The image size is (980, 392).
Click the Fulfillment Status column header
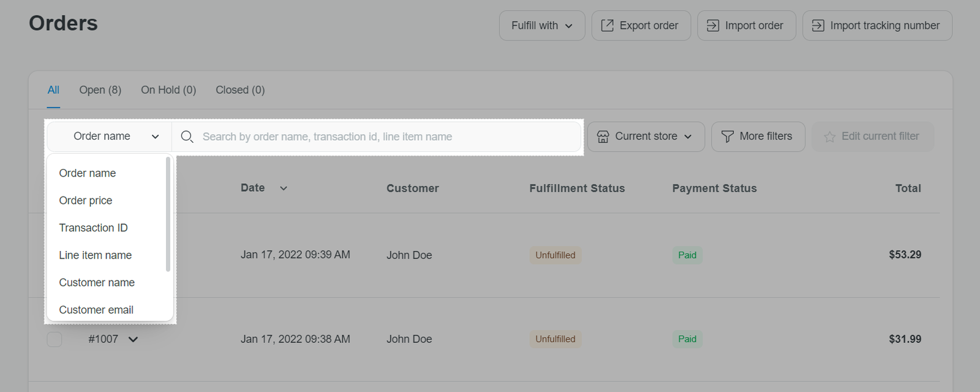pyautogui.click(x=577, y=189)
